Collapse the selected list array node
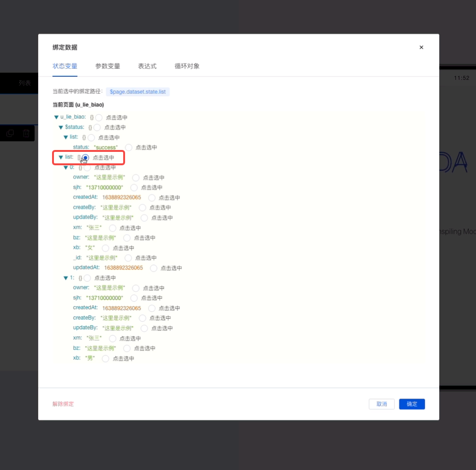Viewport: 476px width, 470px height. tap(61, 157)
